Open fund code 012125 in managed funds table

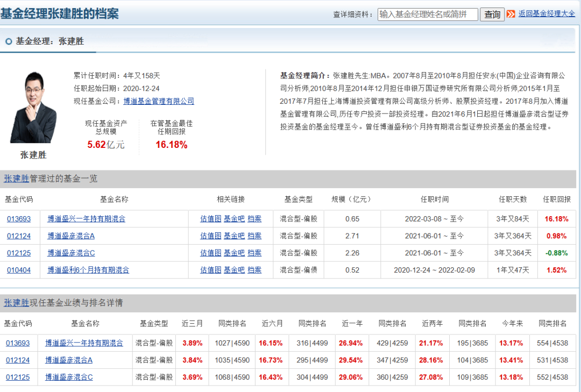pyautogui.click(x=19, y=253)
